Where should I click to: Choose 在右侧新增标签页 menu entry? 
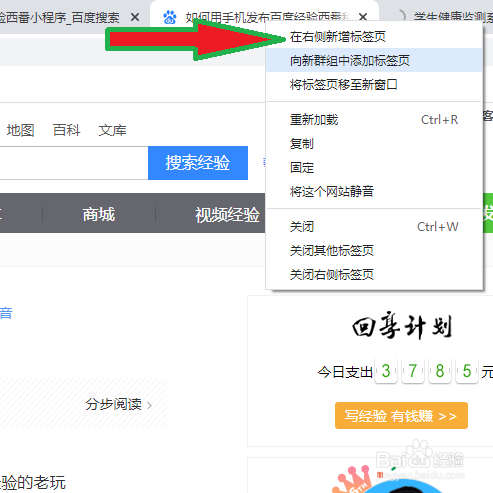click(x=374, y=37)
